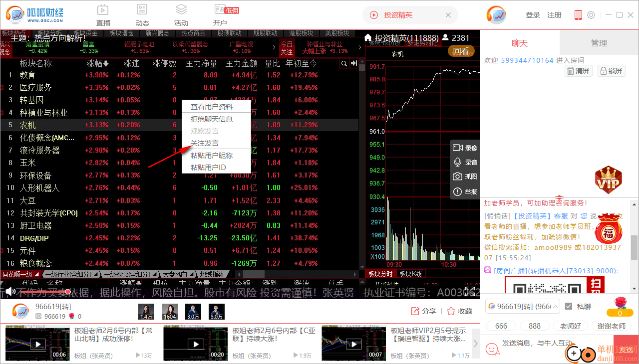Open the recipient dropdown showing 966619[转]
The width and height of the screenshot is (639, 364).
pyautogui.click(x=522, y=307)
